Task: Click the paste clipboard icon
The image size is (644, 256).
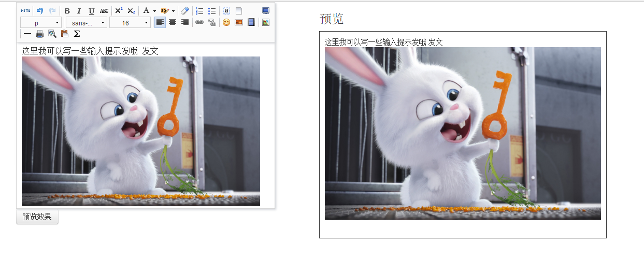Action: (65, 34)
